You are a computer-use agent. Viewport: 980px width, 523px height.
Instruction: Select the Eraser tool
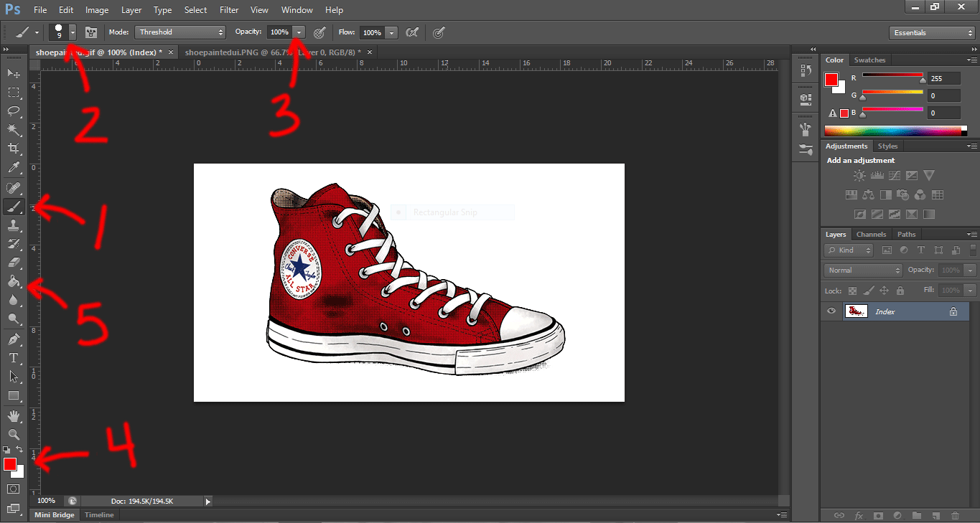click(x=14, y=263)
